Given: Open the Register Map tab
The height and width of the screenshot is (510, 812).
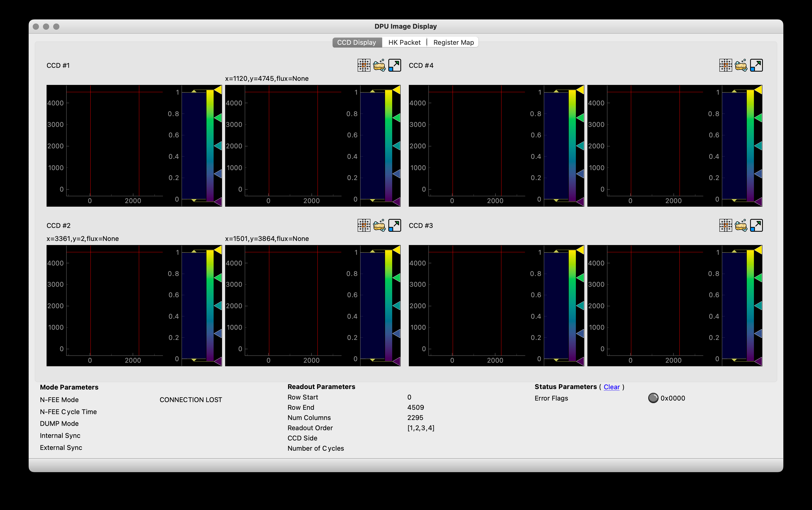Looking at the screenshot, I should [453, 42].
